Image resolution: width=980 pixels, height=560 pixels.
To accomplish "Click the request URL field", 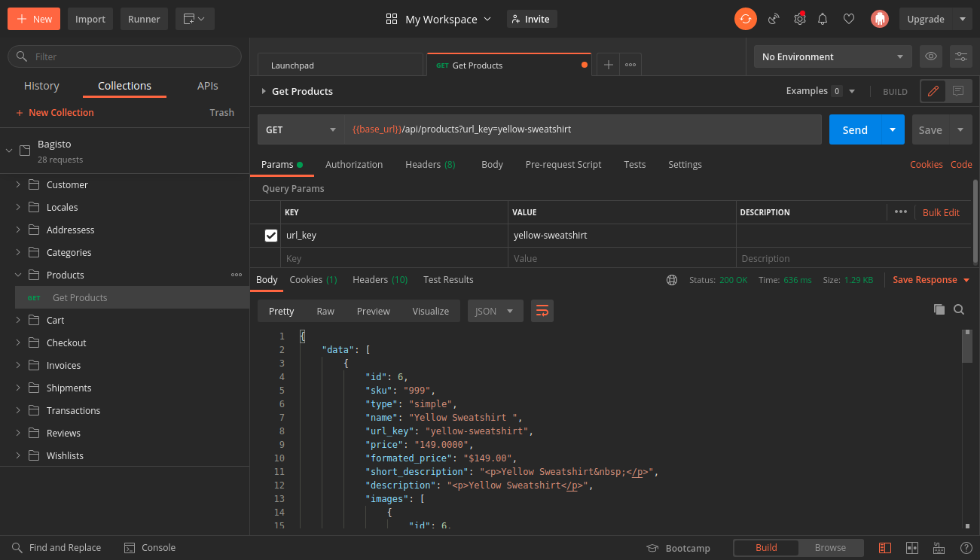I will (583, 129).
